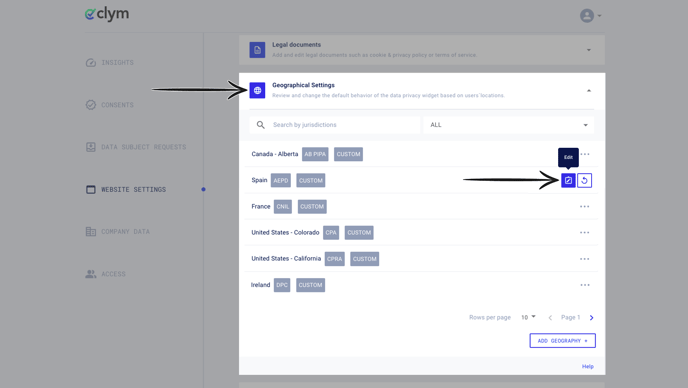
Task: Open more options for Ireland
Action: tap(584, 285)
